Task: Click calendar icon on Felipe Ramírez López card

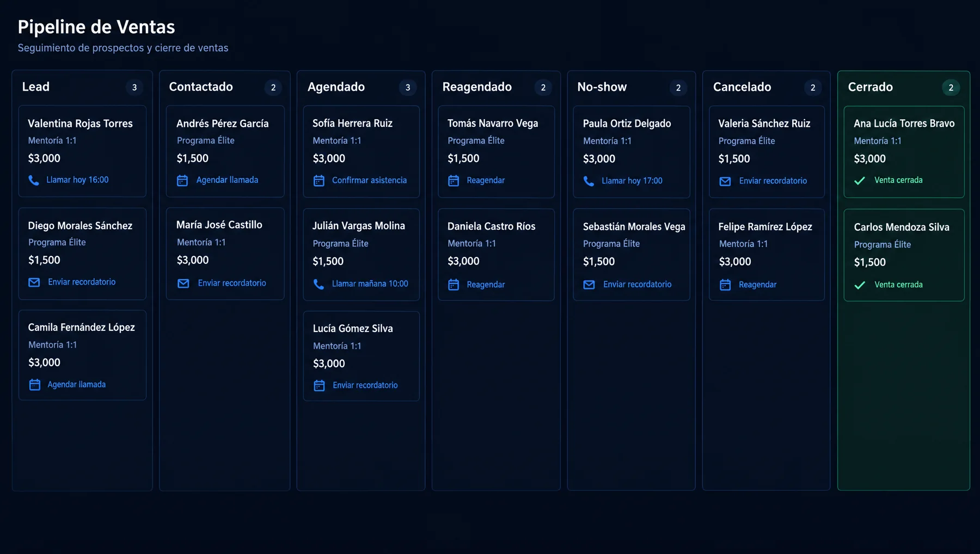Action: coord(725,285)
